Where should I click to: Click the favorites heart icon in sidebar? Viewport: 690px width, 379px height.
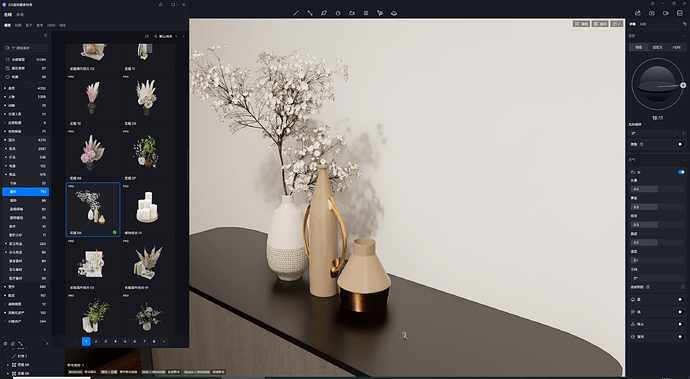(x=7, y=77)
